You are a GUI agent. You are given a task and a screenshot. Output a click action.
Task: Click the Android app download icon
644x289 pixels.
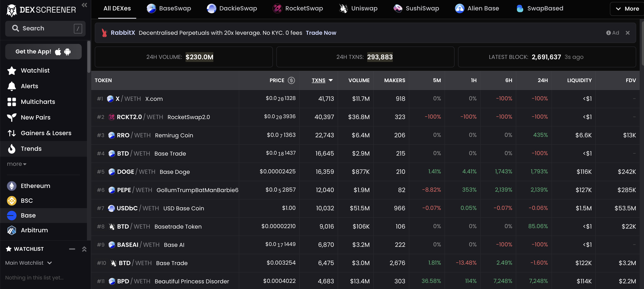pyautogui.click(x=67, y=52)
